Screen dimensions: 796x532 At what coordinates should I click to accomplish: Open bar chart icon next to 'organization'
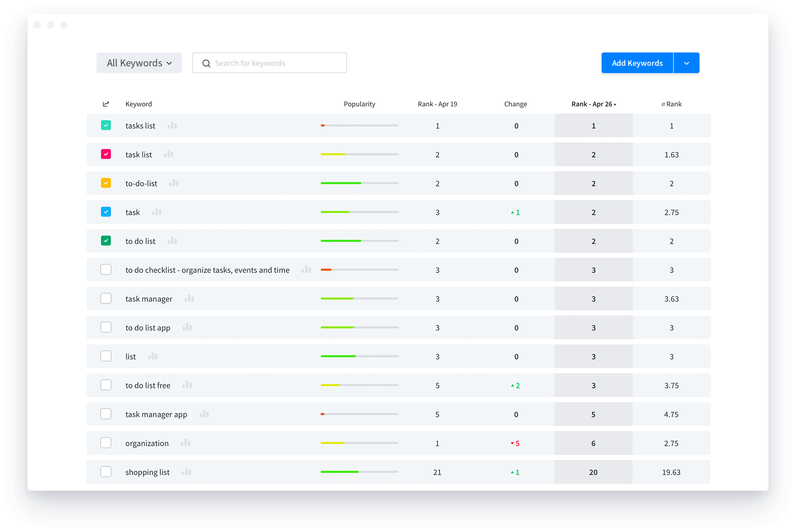(x=186, y=443)
